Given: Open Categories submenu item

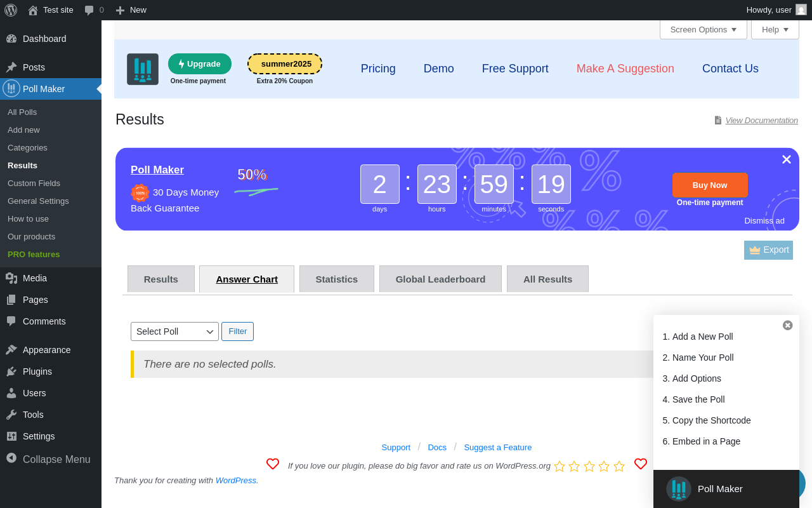Looking at the screenshot, I should point(27,148).
